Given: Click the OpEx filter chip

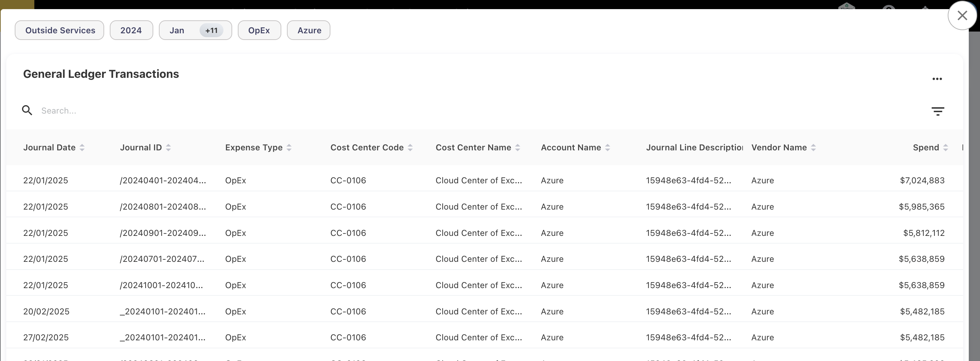Looking at the screenshot, I should tap(259, 30).
